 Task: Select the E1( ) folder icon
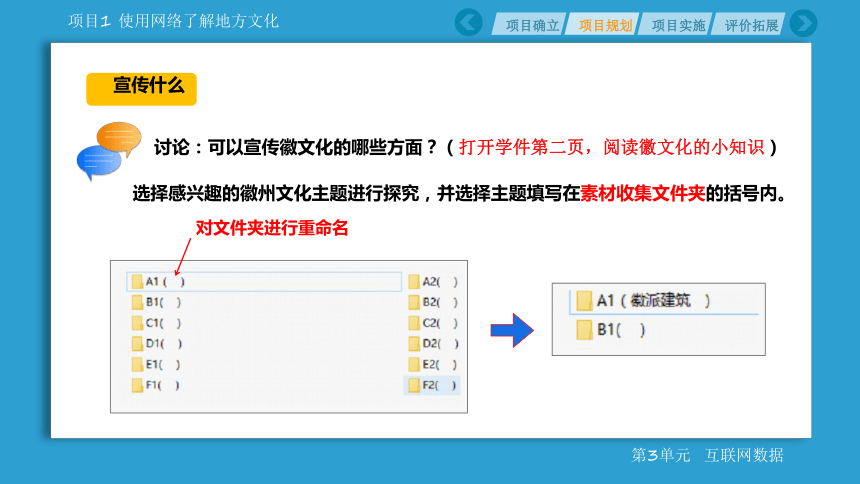[x=137, y=364]
